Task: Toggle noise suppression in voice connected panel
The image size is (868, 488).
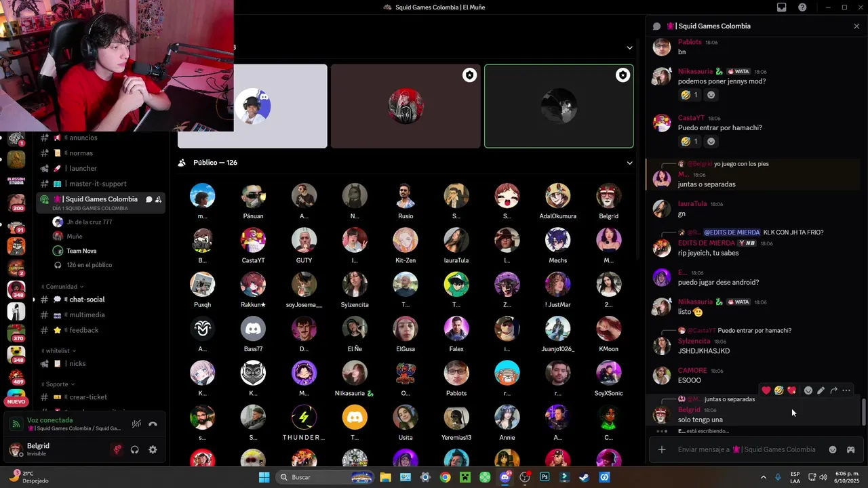Action: (x=136, y=424)
